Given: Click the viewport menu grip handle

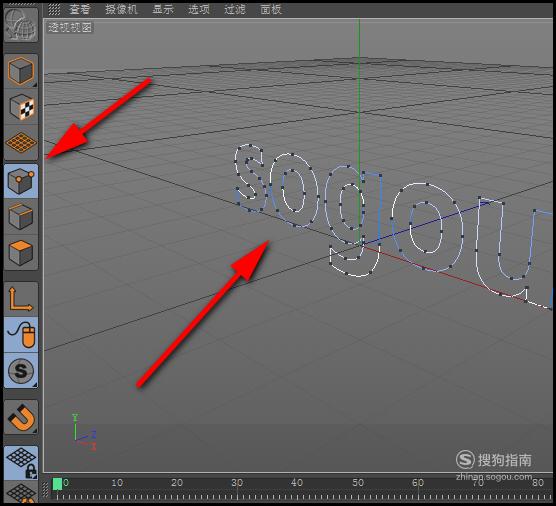Looking at the screenshot, I should (54, 10).
